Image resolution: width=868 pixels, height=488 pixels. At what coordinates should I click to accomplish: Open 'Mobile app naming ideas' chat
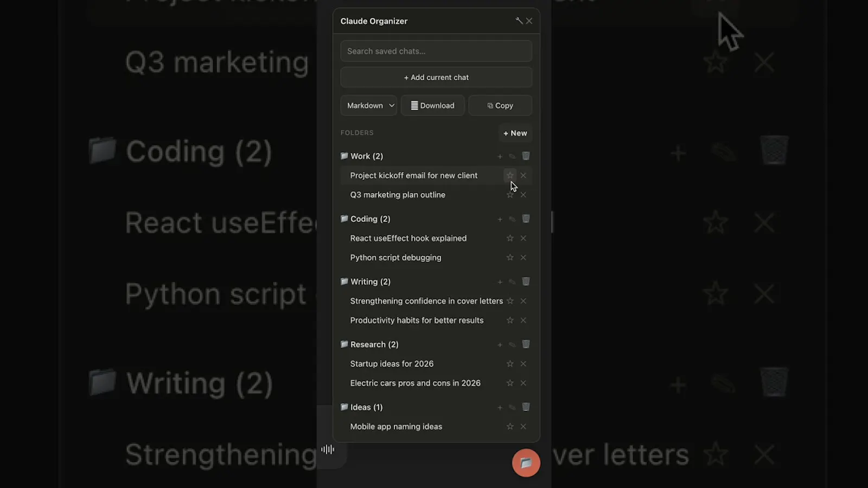396,427
